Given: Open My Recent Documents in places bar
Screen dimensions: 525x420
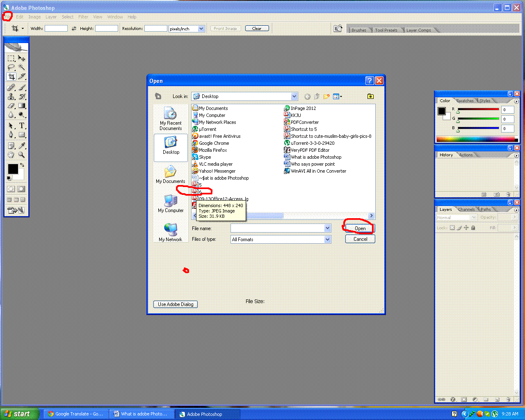Looking at the screenshot, I should pos(171,119).
